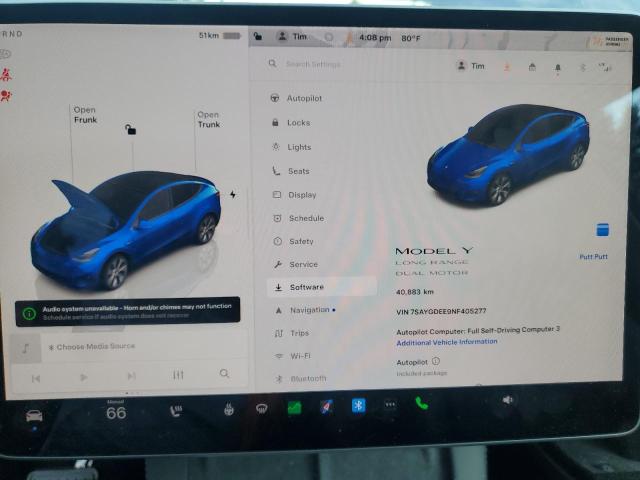Select the Software settings menu
640x480 pixels.
(322, 287)
